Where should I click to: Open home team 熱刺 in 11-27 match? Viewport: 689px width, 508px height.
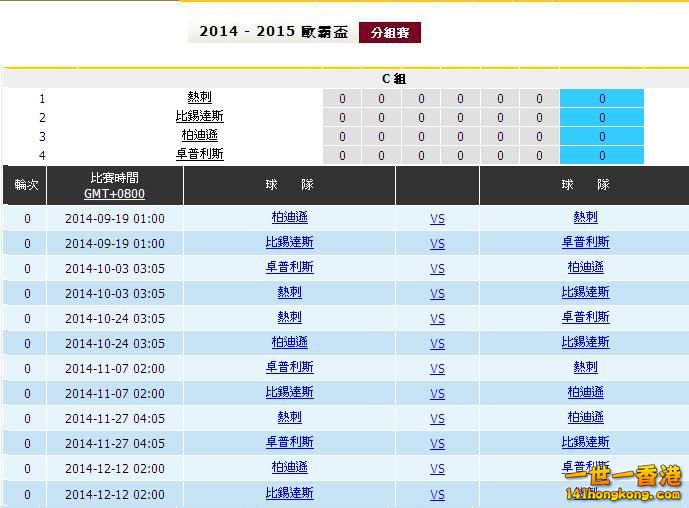(290, 417)
